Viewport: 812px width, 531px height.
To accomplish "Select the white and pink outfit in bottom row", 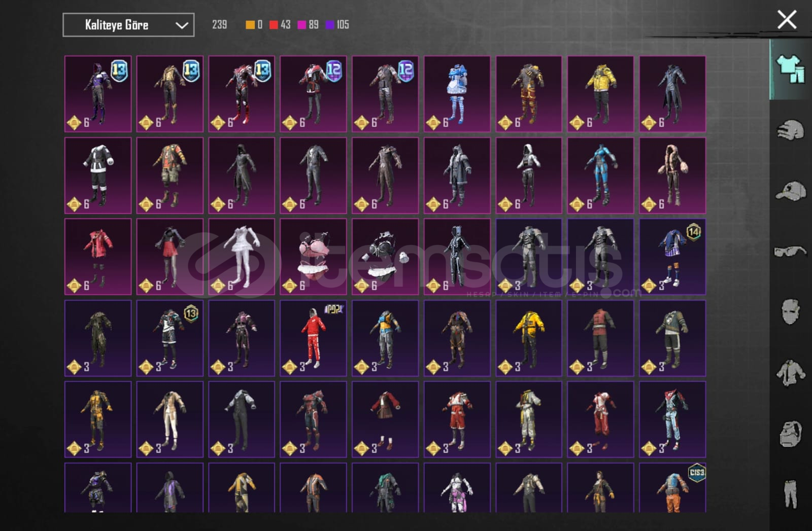I will (457, 487).
